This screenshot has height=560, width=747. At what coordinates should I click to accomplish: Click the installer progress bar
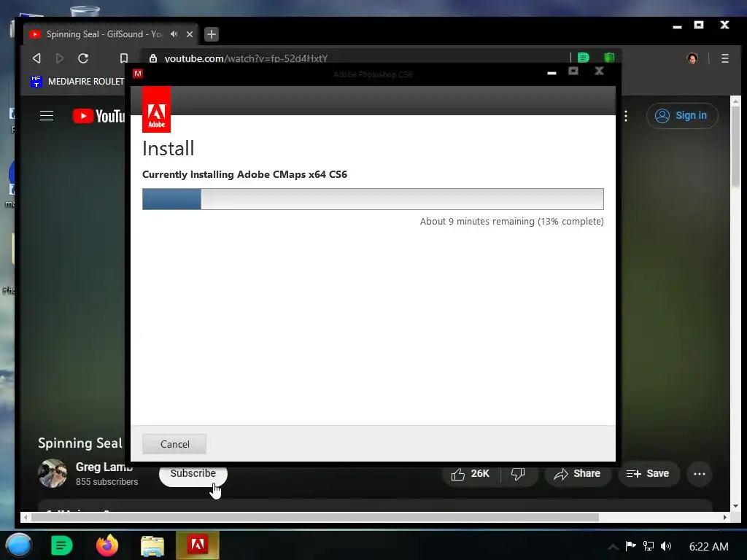tap(373, 199)
